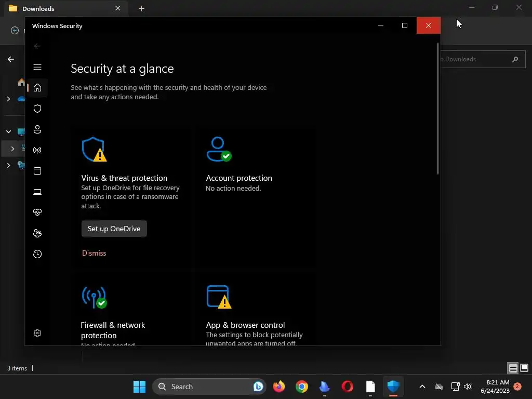This screenshot has height=399, width=532.
Task: Launch Opera from the taskbar
Action: click(x=348, y=387)
